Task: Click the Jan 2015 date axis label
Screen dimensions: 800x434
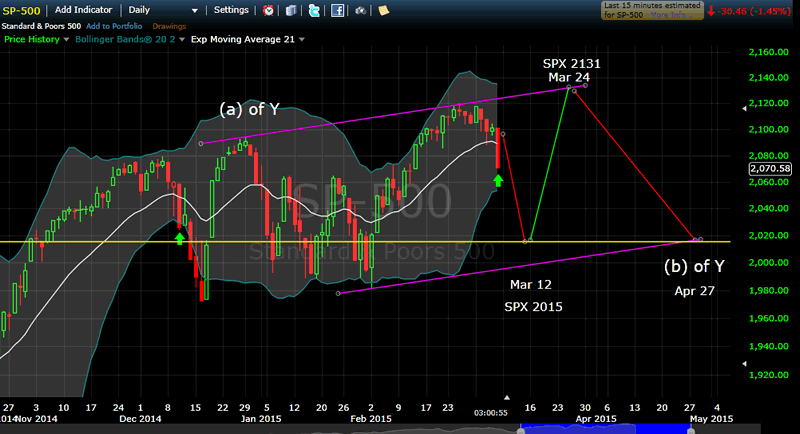Action: pos(261,419)
